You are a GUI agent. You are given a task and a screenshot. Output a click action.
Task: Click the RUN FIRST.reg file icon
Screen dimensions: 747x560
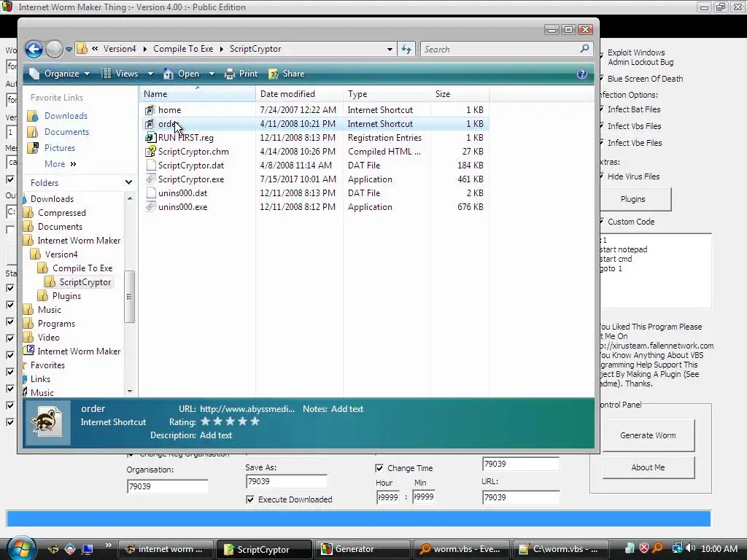[150, 138]
